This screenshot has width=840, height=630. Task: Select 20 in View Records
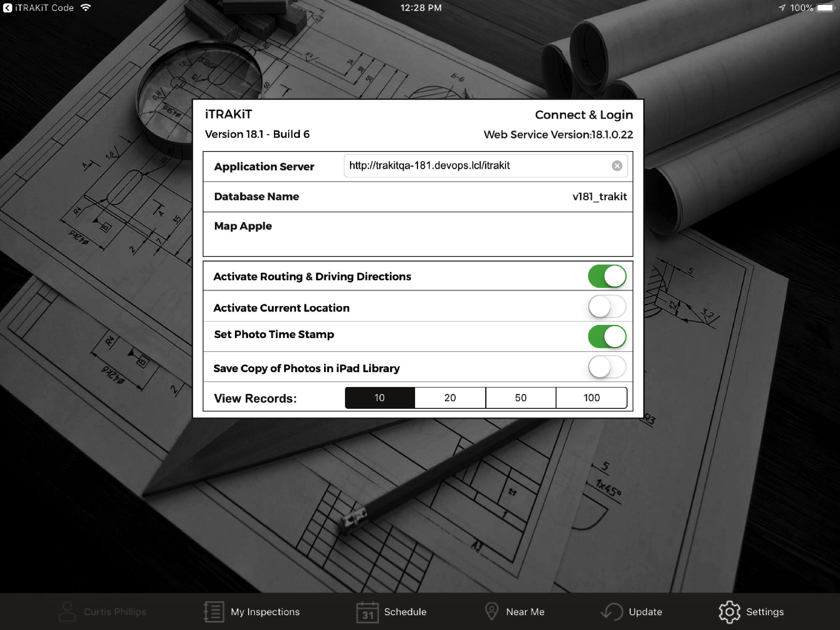tap(450, 398)
